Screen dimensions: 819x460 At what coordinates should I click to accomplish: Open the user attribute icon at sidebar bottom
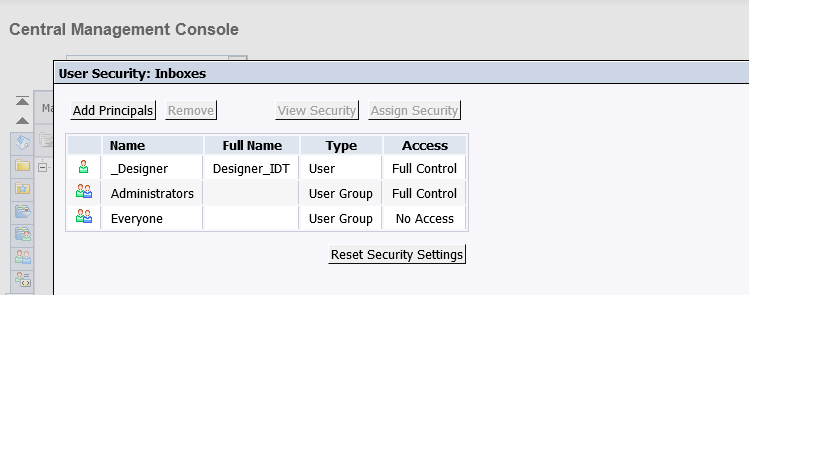point(22,280)
